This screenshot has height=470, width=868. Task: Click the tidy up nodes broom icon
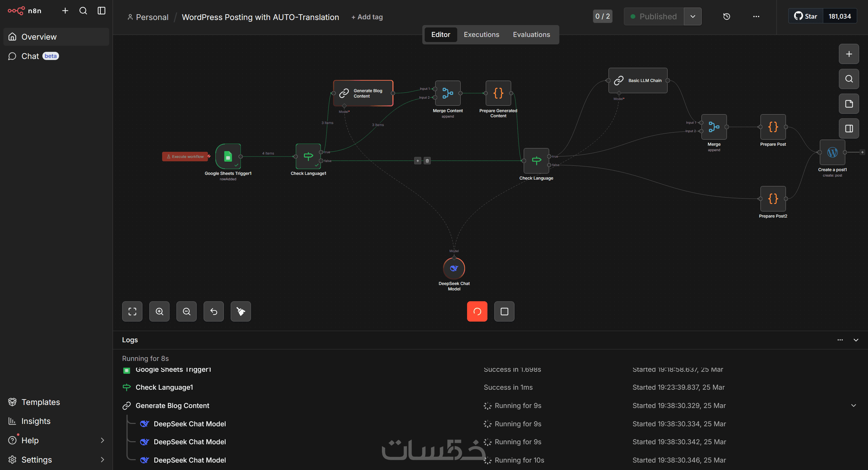click(x=241, y=311)
